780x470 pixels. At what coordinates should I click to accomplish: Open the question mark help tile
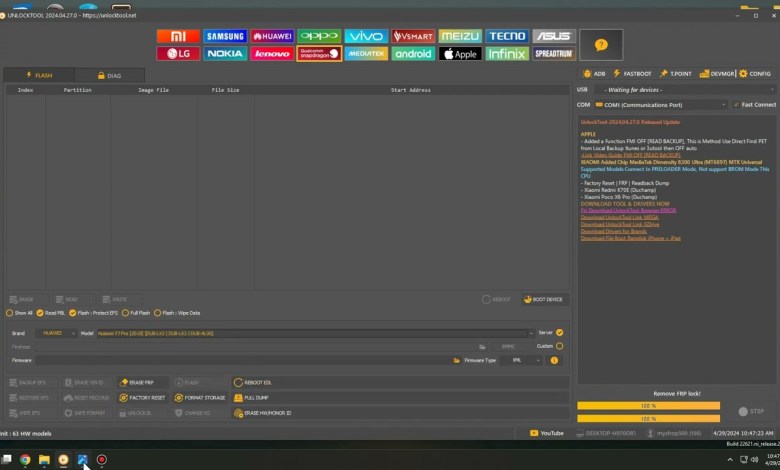click(x=601, y=45)
